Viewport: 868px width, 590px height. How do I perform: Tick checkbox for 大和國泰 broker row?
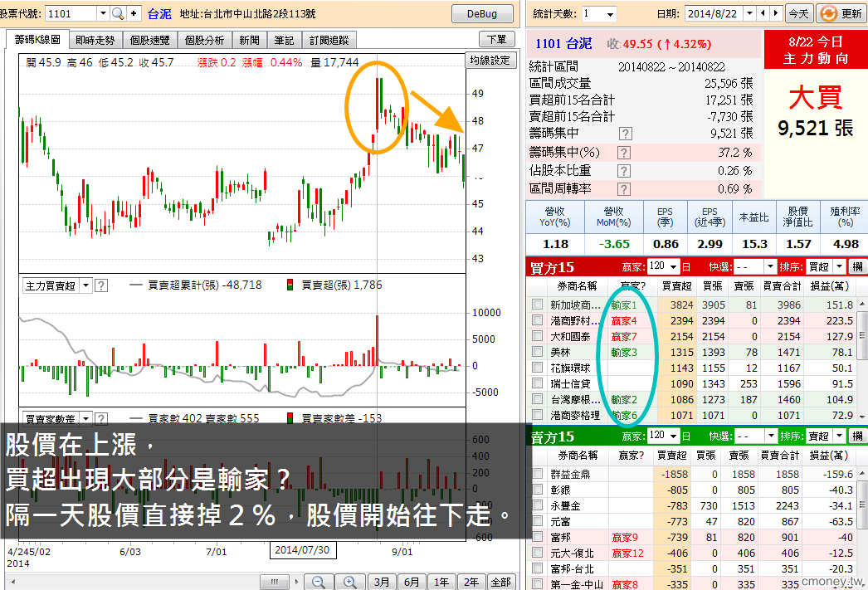537,335
